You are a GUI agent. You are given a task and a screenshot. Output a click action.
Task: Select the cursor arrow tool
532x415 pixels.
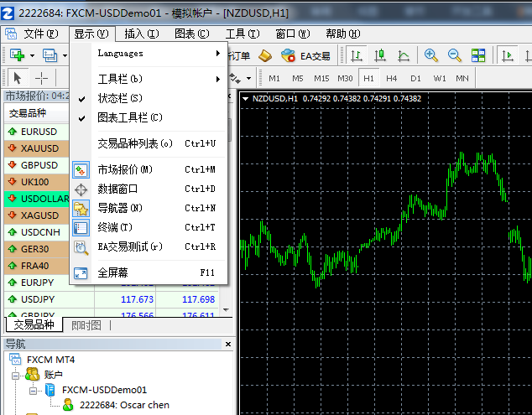coord(18,78)
